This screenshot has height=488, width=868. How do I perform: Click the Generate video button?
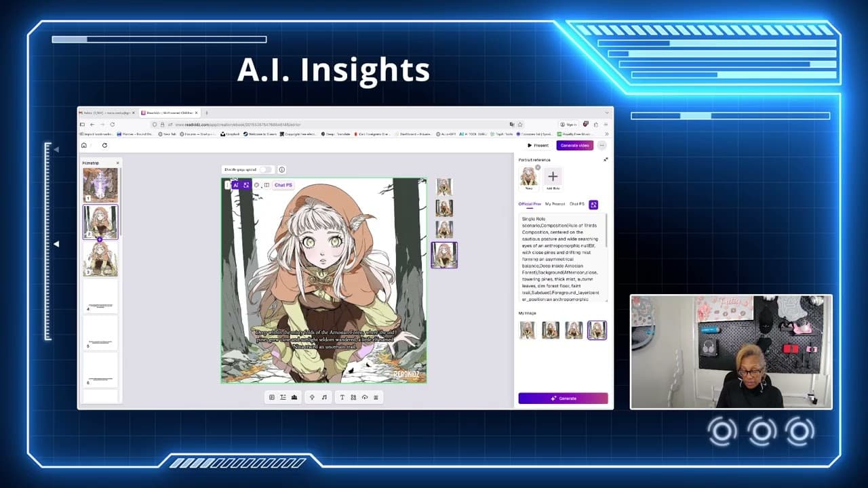[575, 145]
